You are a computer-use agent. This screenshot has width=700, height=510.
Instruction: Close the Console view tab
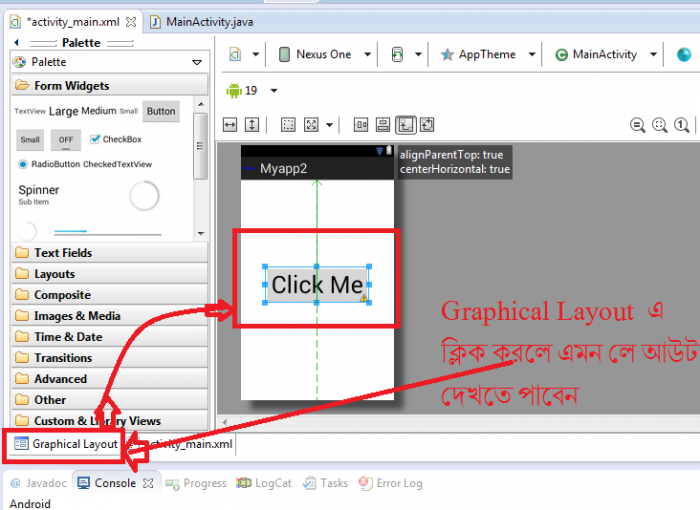[x=148, y=483]
